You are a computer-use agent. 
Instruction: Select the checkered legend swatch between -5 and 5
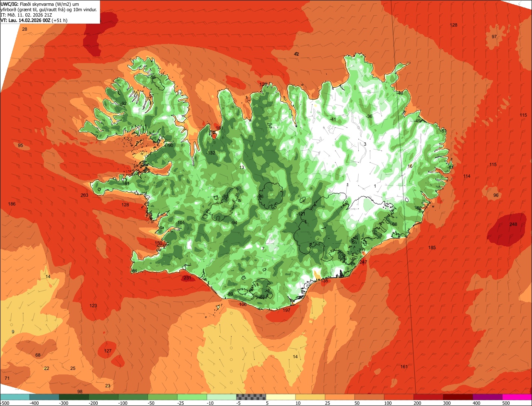click(251, 397)
